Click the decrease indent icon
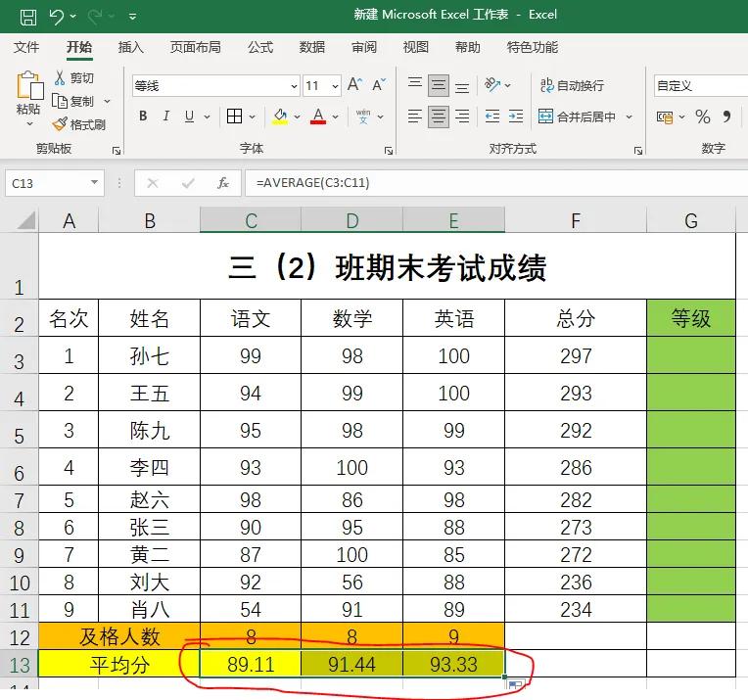This screenshot has height=700, width=748. [492, 116]
